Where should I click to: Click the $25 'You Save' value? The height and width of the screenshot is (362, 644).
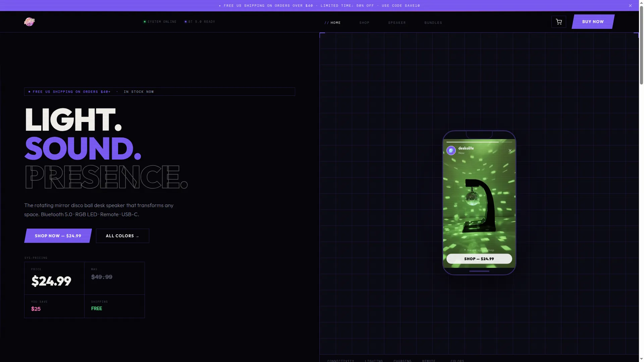click(36, 309)
